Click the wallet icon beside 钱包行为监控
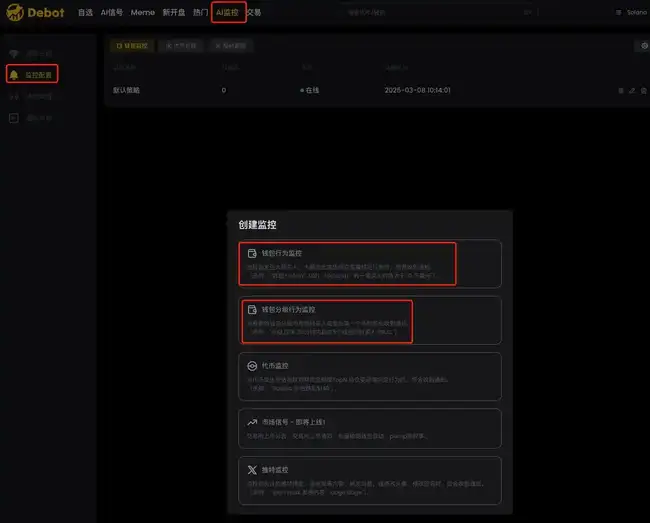 click(252, 253)
